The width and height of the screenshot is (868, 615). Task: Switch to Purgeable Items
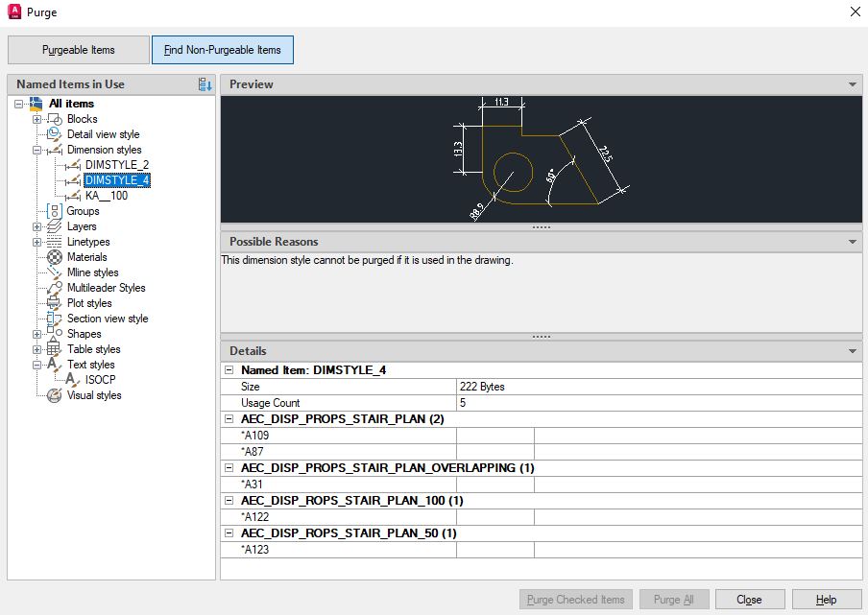click(x=78, y=49)
